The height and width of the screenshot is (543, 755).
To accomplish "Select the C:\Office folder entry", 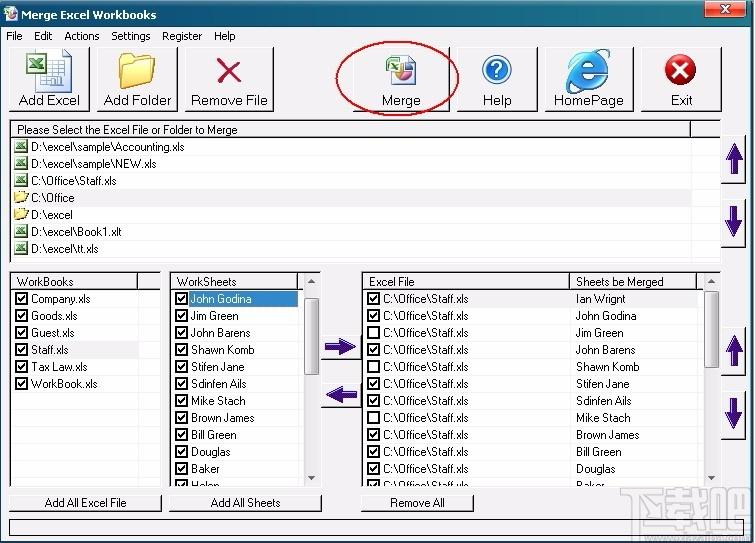I will coord(52,198).
